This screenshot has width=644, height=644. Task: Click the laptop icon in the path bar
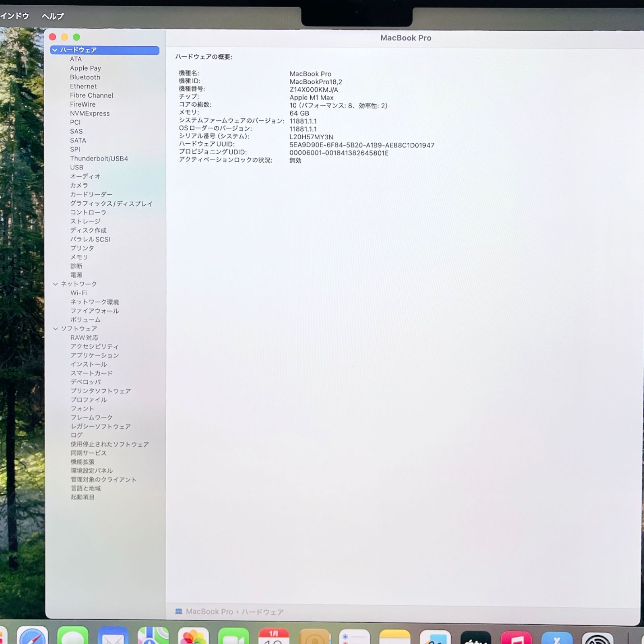(x=179, y=611)
